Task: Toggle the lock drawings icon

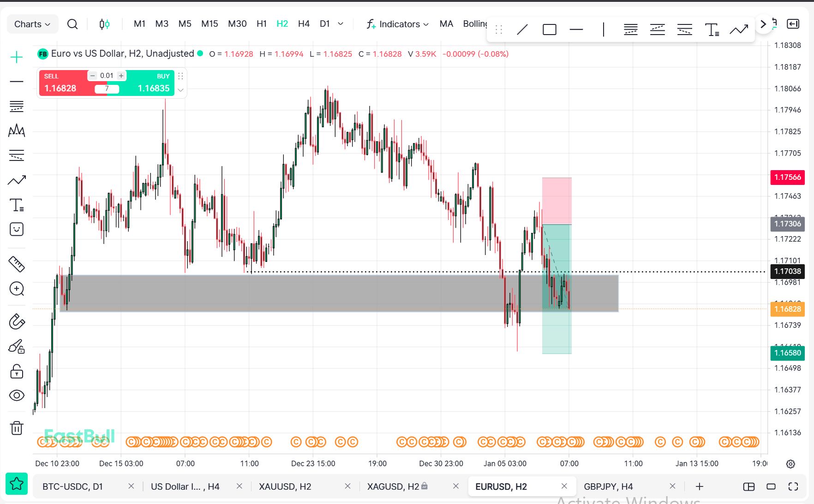Action: click(x=17, y=371)
